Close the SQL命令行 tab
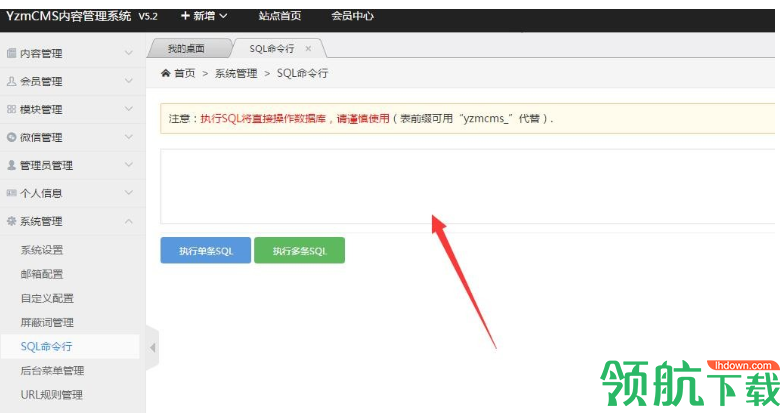The height and width of the screenshot is (413, 780). coord(308,48)
